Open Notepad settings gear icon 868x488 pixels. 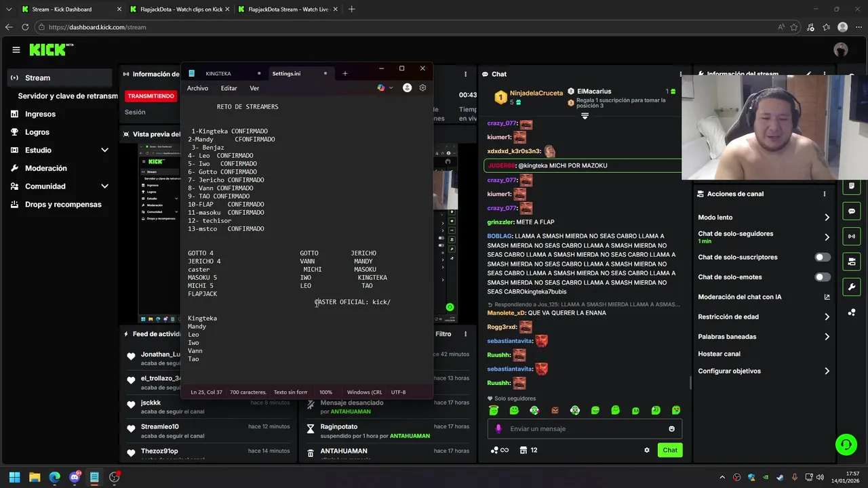(422, 87)
